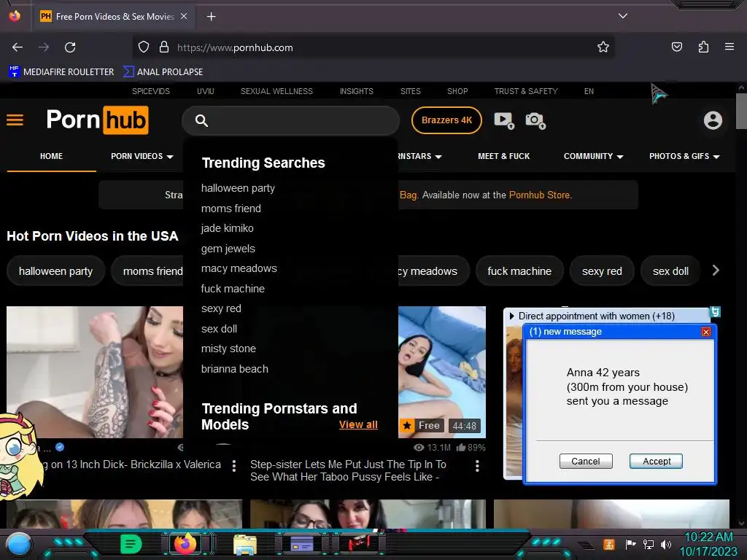Click the magnifier search icon
The image size is (747, 560).
tap(201, 120)
